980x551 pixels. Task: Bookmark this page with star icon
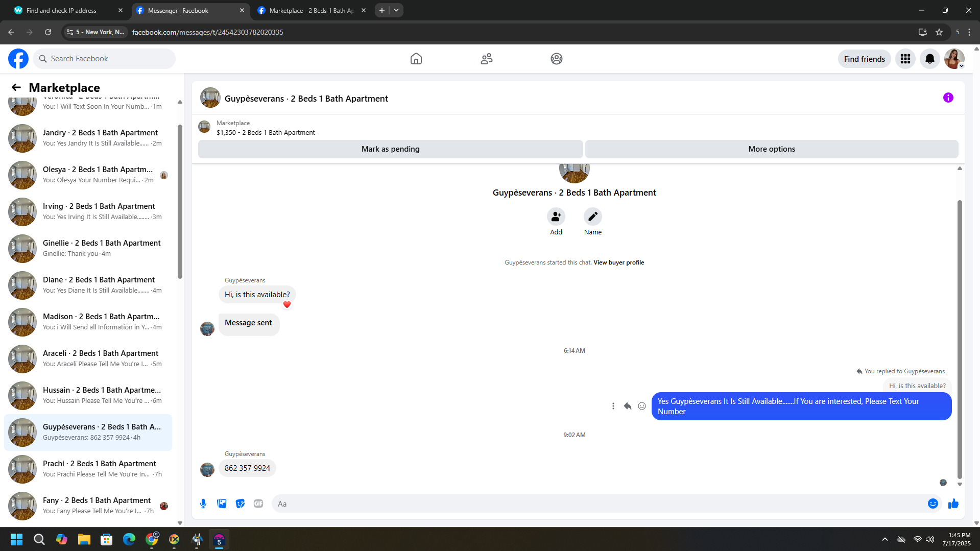point(939,32)
